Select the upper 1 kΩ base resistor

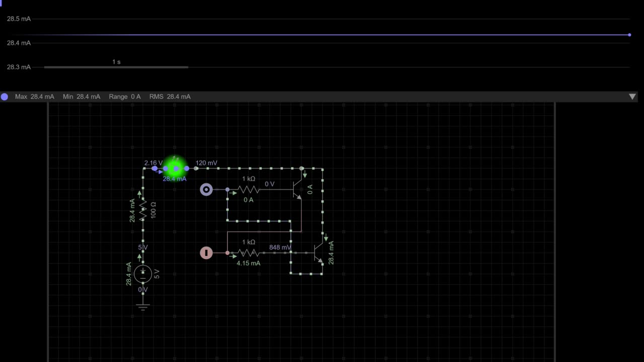pos(249,190)
